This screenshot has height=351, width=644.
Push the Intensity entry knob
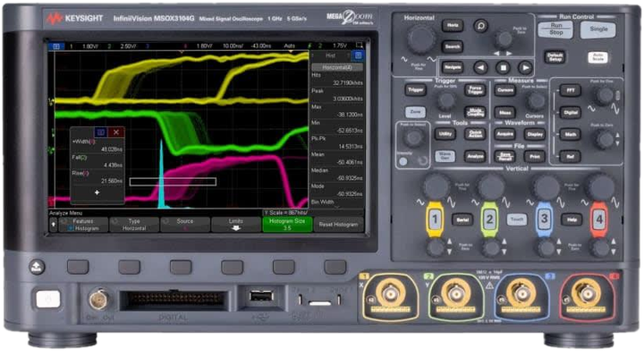(x=412, y=137)
